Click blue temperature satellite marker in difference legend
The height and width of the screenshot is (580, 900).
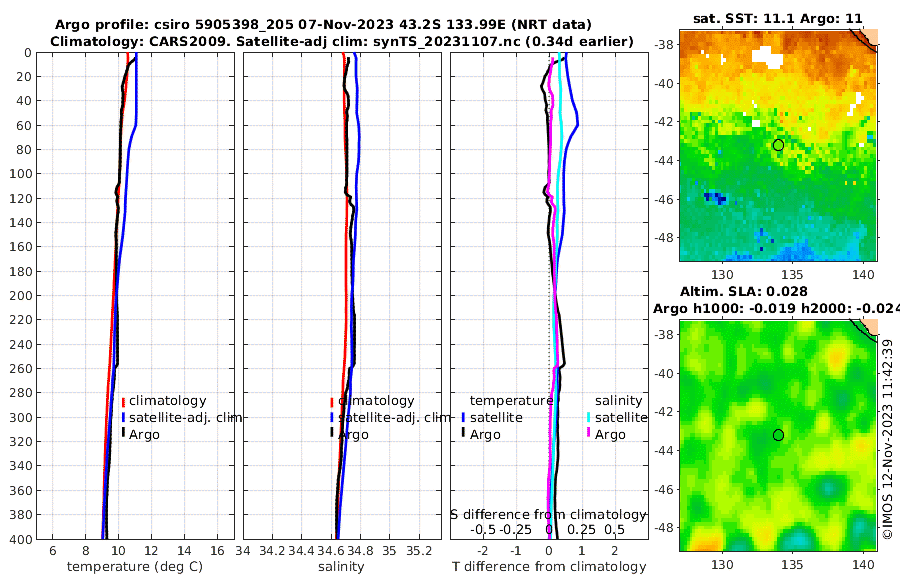click(x=463, y=417)
